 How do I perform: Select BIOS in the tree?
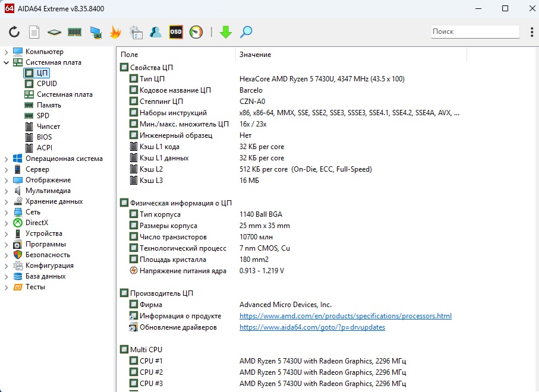[45, 137]
